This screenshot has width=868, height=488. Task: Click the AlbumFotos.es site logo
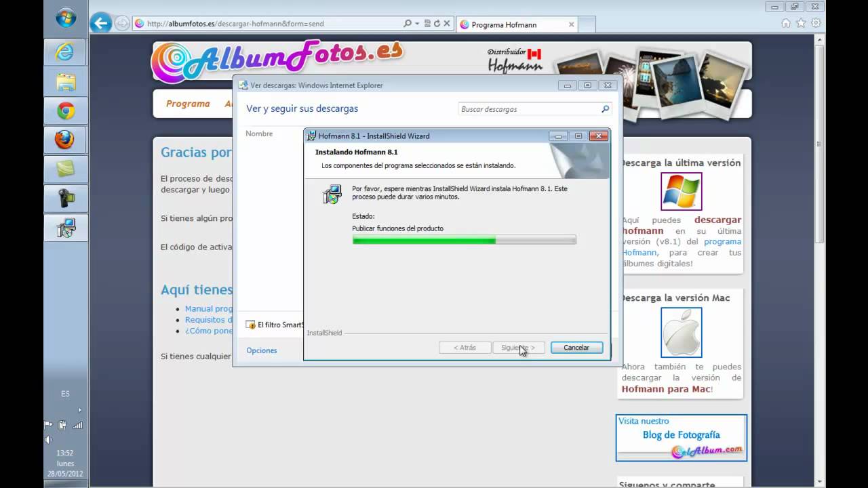tap(277, 62)
